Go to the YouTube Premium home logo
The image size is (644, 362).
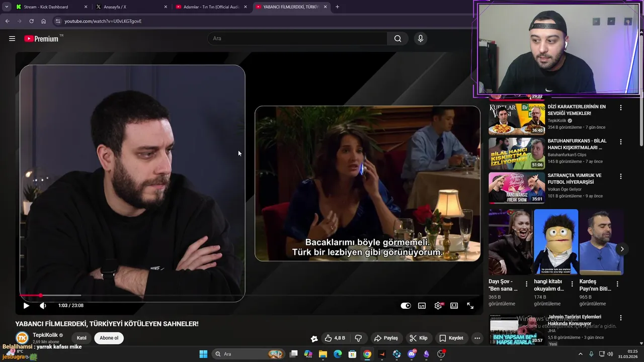click(x=43, y=39)
